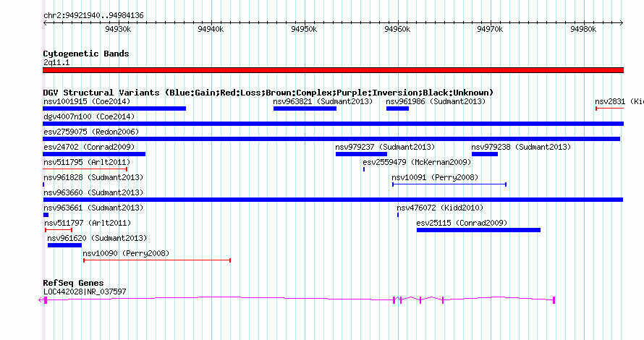Open the Cytogenetic Bands track title
This screenshot has height=340, width=644.
[86, 54]
